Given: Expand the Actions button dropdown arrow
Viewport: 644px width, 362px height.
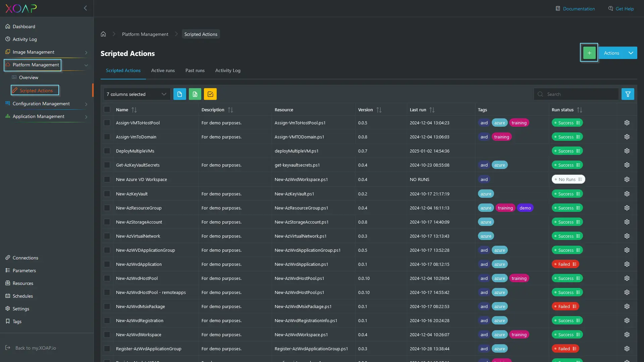Looking at the screenshot, I should [631, 53].
